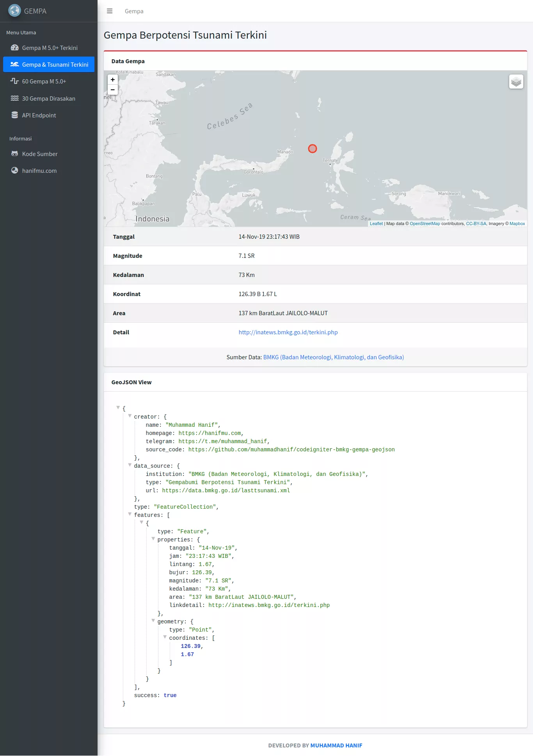Collapse the coordinates array node
The width and height of the screenshot is (533, 756).
[x=165, y=637]
